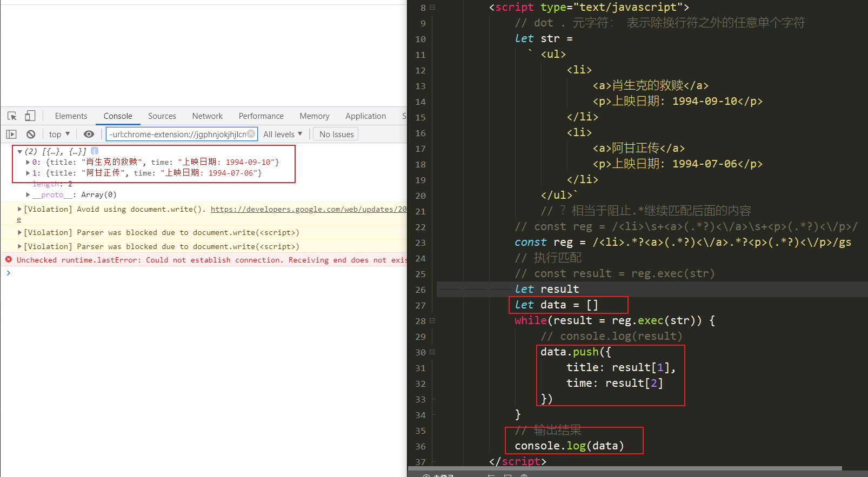Open the Performance tab
Image resolution: width=868 pixels, height=477 pixels.
[x=261, y=116]
